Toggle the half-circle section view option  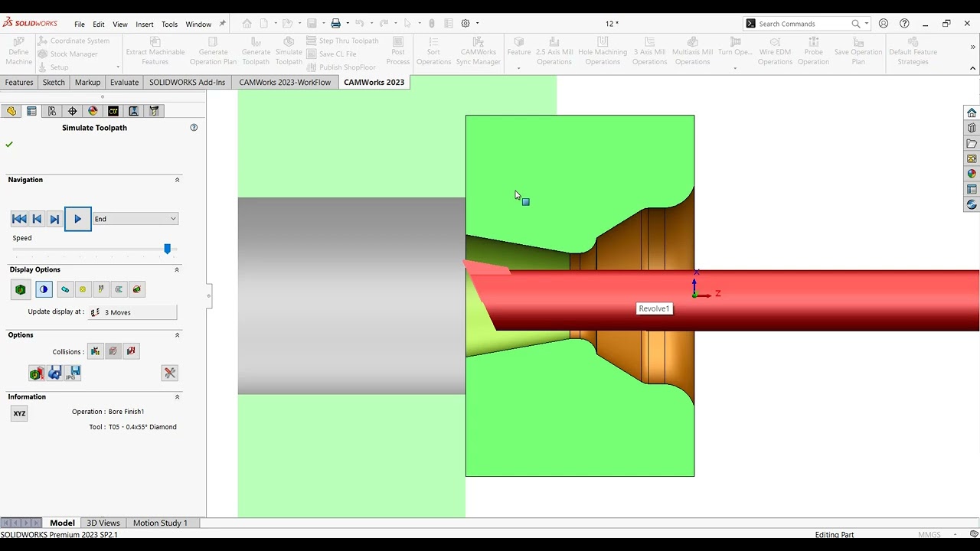click(x=44, y=289)
